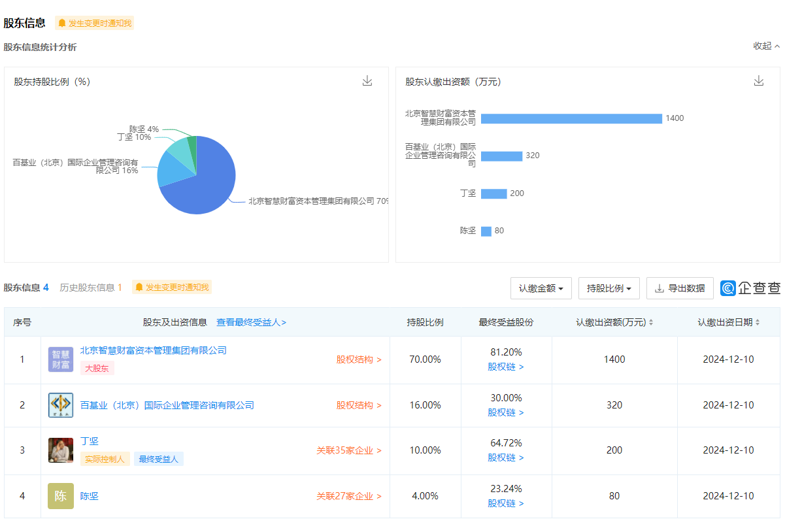Open the 认缴金额 filter dropdown
The width and height of the screenshot is (785, 532).
pos(541,288)
